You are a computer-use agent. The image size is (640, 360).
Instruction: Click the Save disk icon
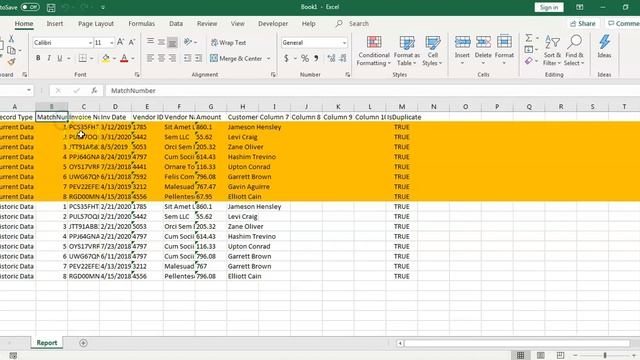pyautogui.click(x=51, y=7)
